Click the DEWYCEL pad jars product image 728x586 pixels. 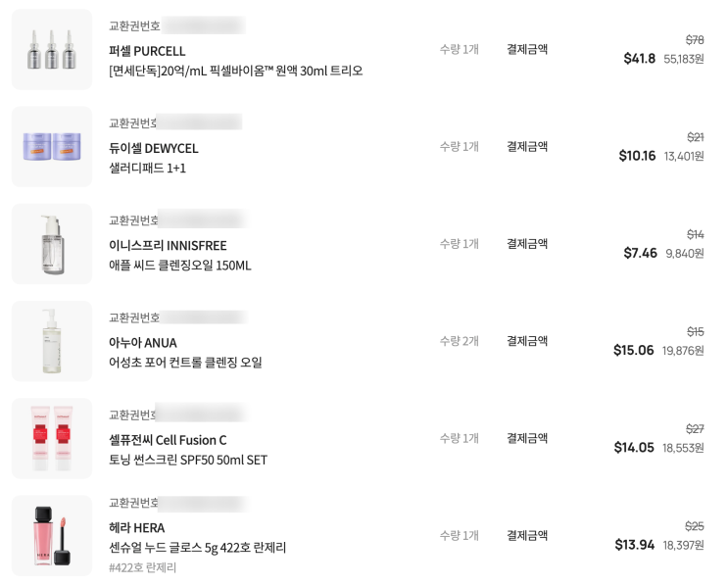click(52, 147)
